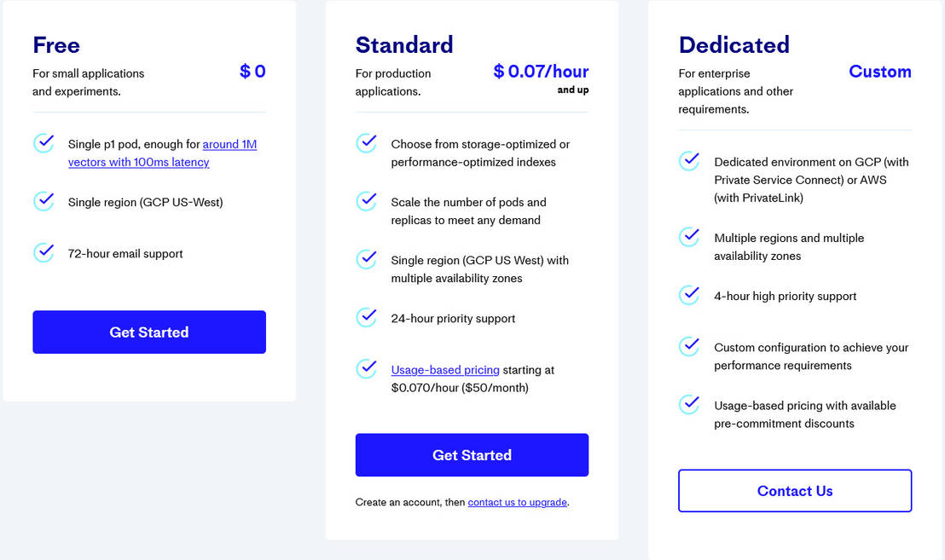945x560 pixels.
Task: Click the $0.07/hour price label
Action: point(541,72)
